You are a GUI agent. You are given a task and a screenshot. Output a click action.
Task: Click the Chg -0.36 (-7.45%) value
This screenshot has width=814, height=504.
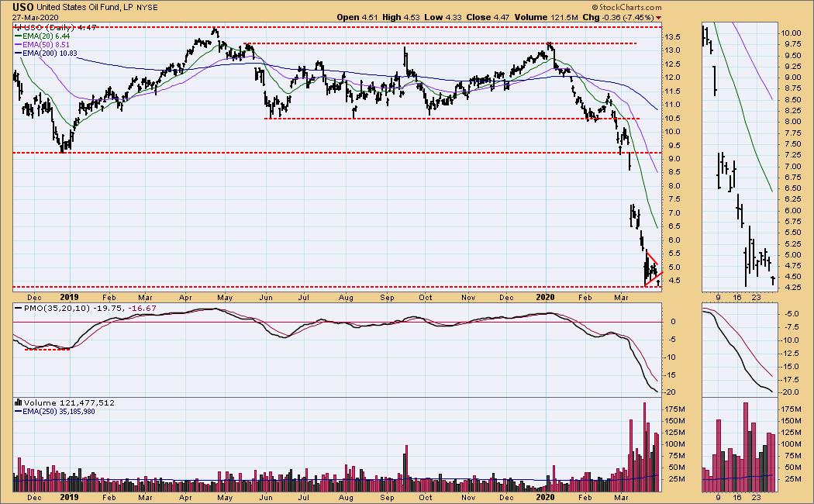coord(619,17)
